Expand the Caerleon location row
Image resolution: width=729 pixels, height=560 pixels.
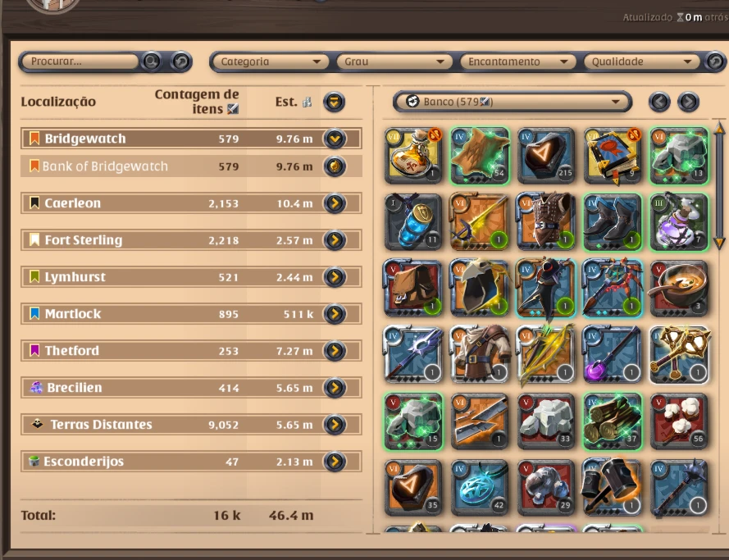point(335,203)
